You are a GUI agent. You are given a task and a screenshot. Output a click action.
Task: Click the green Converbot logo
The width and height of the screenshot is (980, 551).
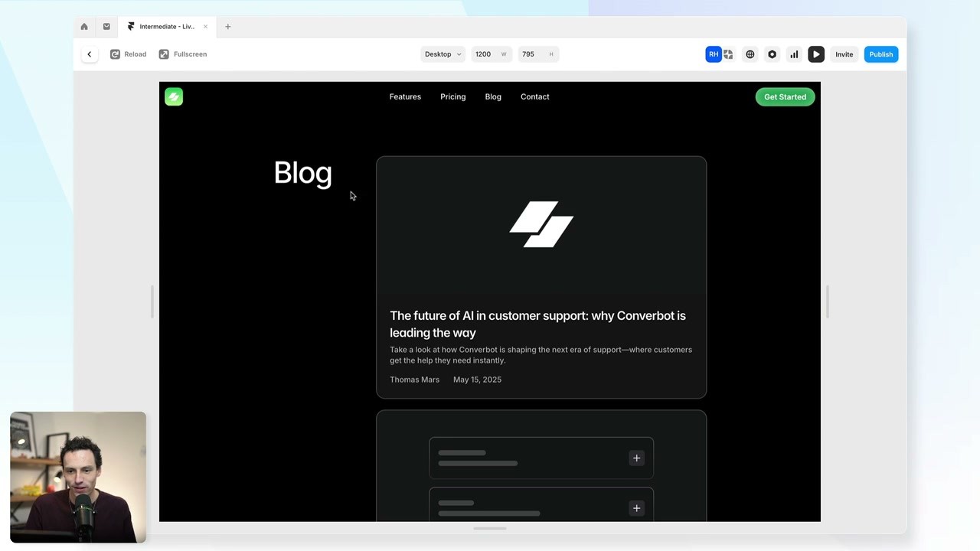174,96
